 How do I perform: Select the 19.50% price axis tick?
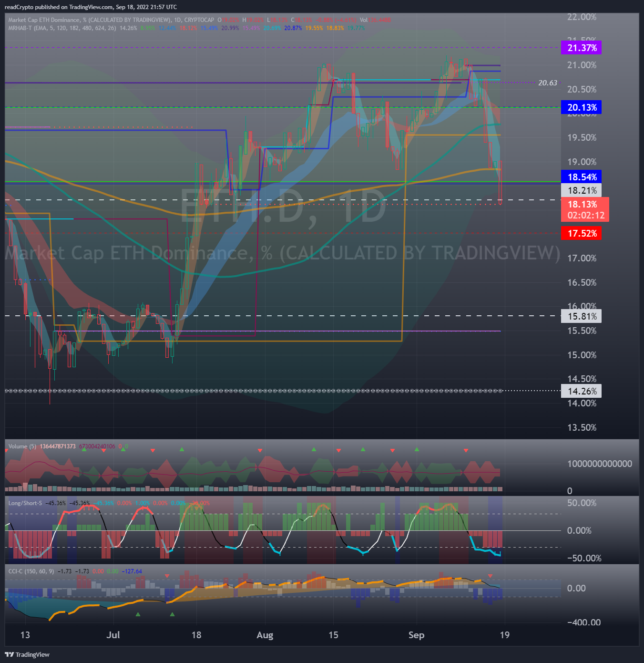(x=582, y=138)
